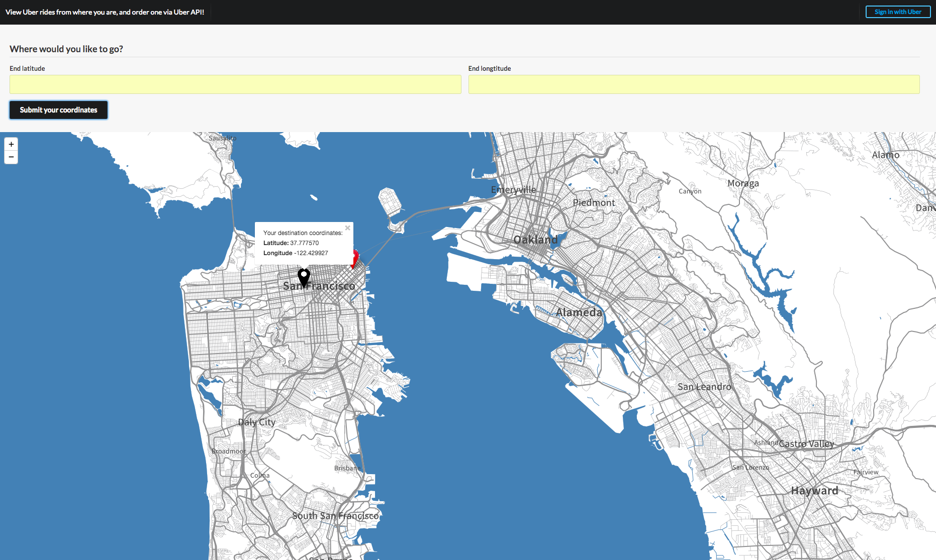Image resolution: width=936 pixels, height=560 pixels.
Task: Click the Sausalito label on the map
Action: point(222,138)
